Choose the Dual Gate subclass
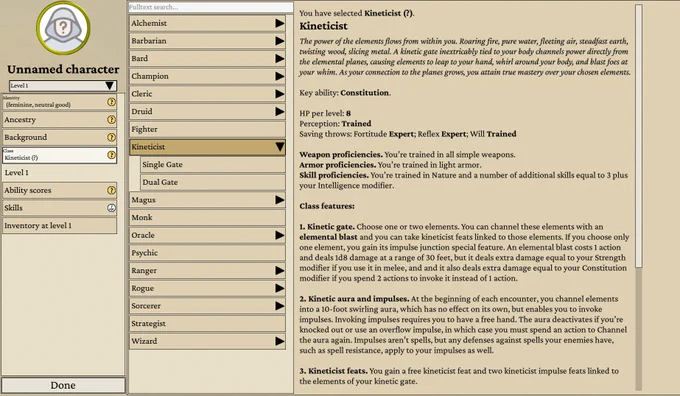The height and width of the screenshot is (396, 680). click(213, 182)
